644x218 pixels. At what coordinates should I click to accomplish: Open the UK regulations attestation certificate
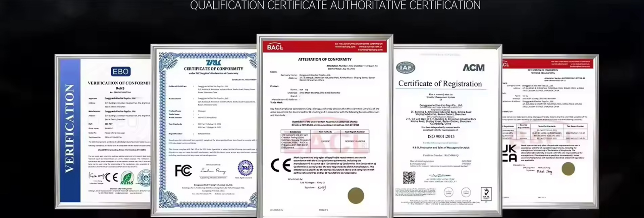(x=550, y=132)
